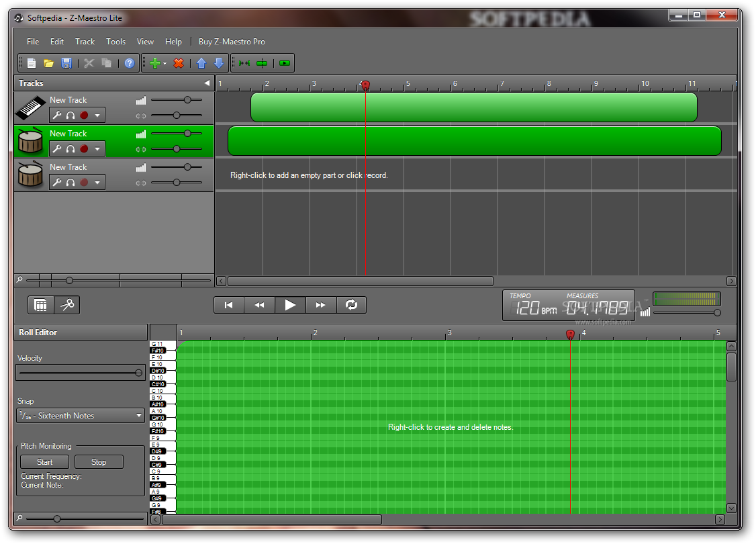Show the roll editor grid view button
Viewport: 756px width, 544px height.
(x=40, y=305)
